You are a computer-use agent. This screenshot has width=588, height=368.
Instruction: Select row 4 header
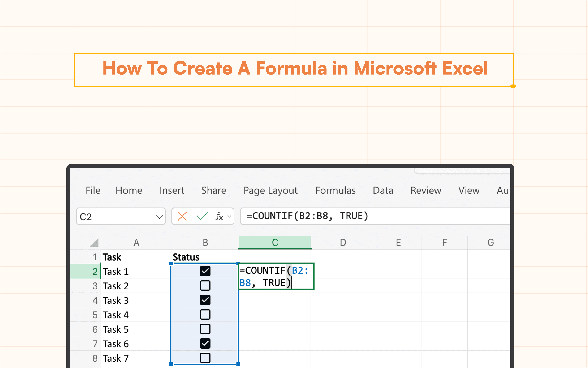[x=86, y=300]
